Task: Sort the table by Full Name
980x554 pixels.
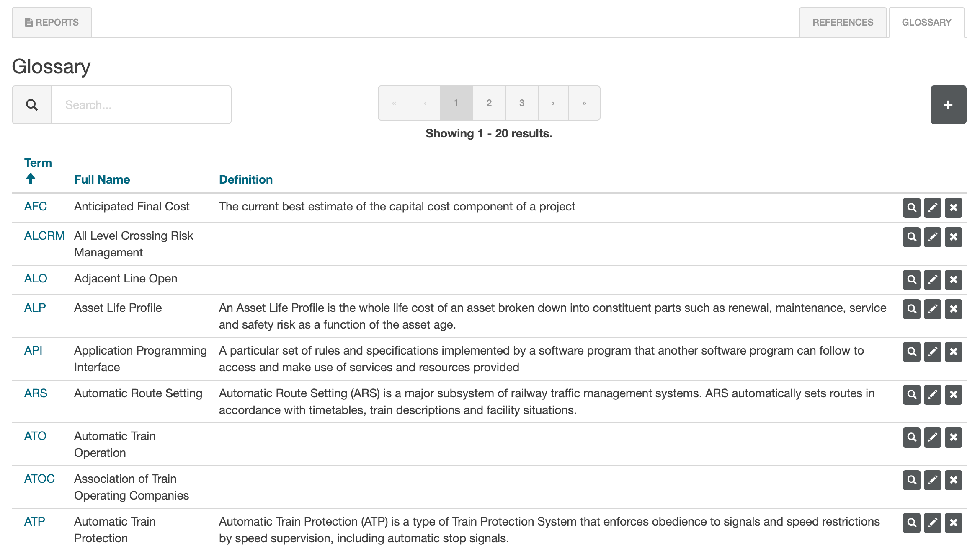Action: click(102, 179)
